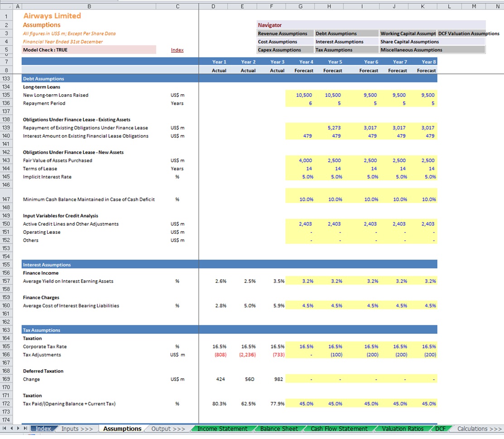This screenshot has height=439, width=504.
Task: Switch to Income Statement tab
Action: coord(222,429)
